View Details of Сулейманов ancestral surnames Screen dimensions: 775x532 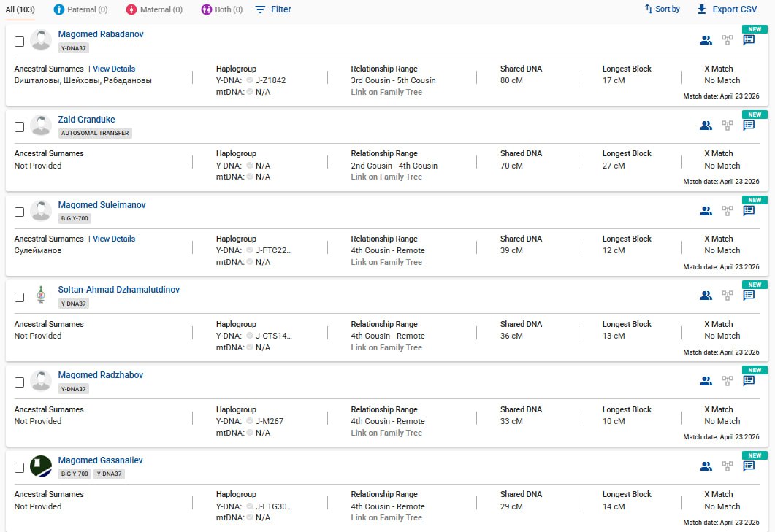(x=114, y=239)
